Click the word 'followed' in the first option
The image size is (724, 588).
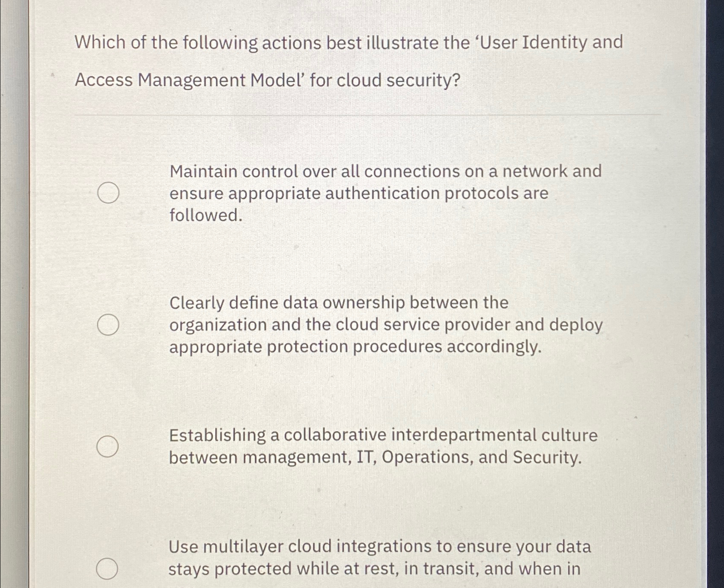204,216
